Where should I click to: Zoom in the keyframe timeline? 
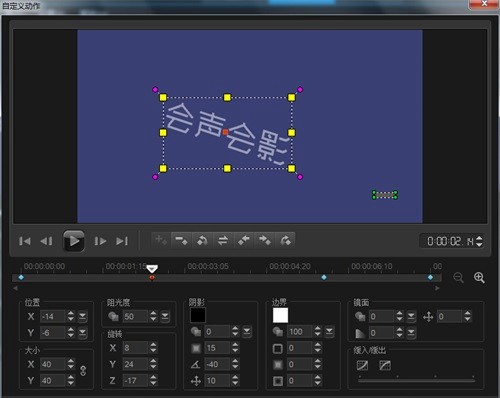coord(479,277)
